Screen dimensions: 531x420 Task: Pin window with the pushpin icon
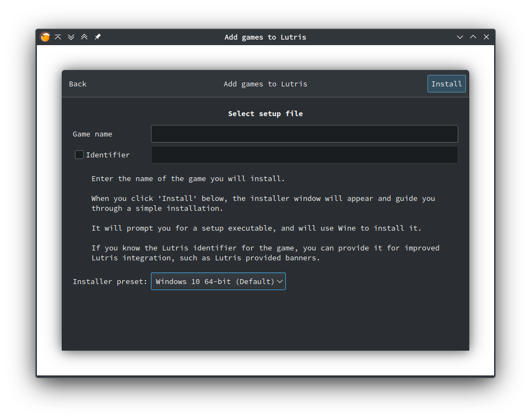tap(97, 37)
